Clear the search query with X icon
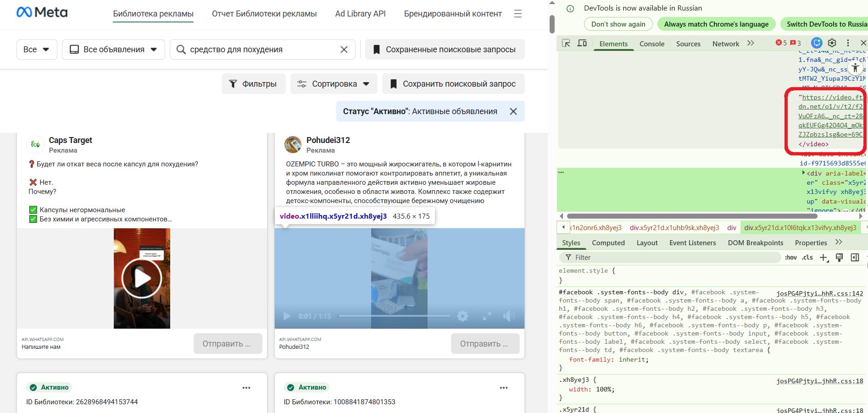Viewport: 868px width, 413px height. 344,50
